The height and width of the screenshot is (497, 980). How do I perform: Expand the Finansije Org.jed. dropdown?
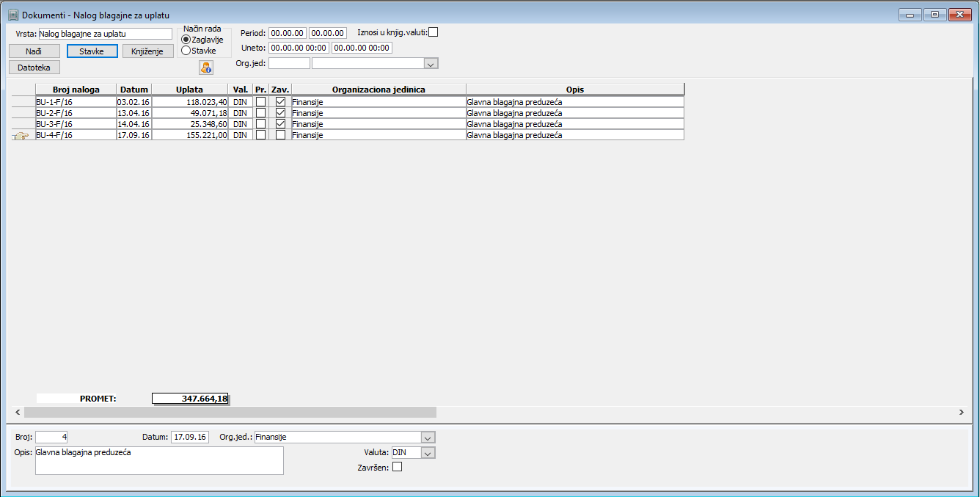(428, 438)
